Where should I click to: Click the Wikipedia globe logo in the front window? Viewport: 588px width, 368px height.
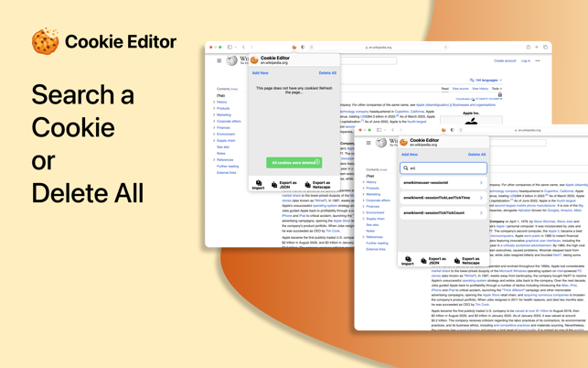(x=381, y=143)
